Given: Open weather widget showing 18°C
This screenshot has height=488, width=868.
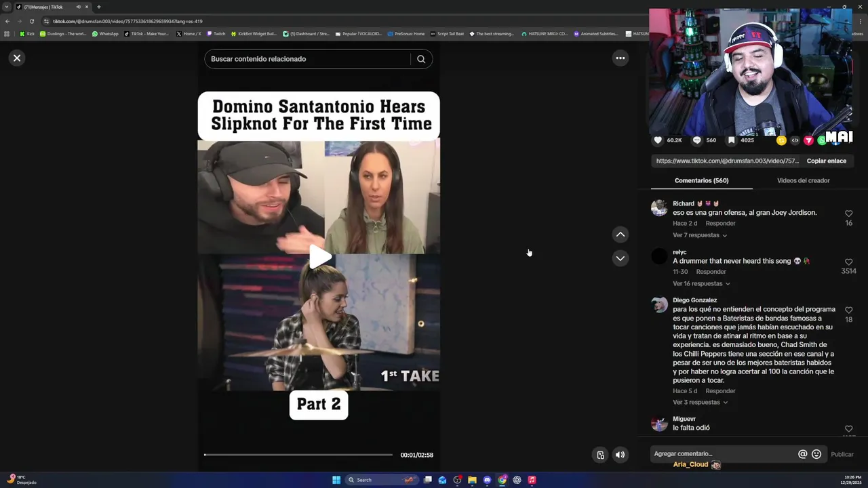Looking at the screenshot, I should [x=21, y=480].
